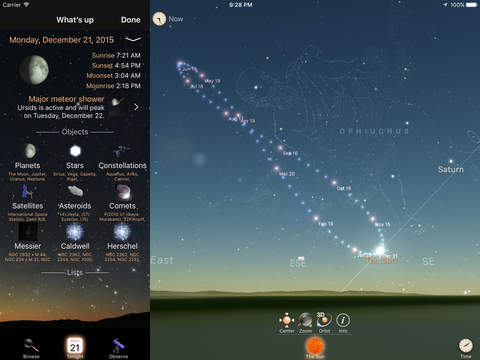This screenshot has height=360, width=480.
Task: Tap the Saturn label in sky
Action: coord(451,169)
